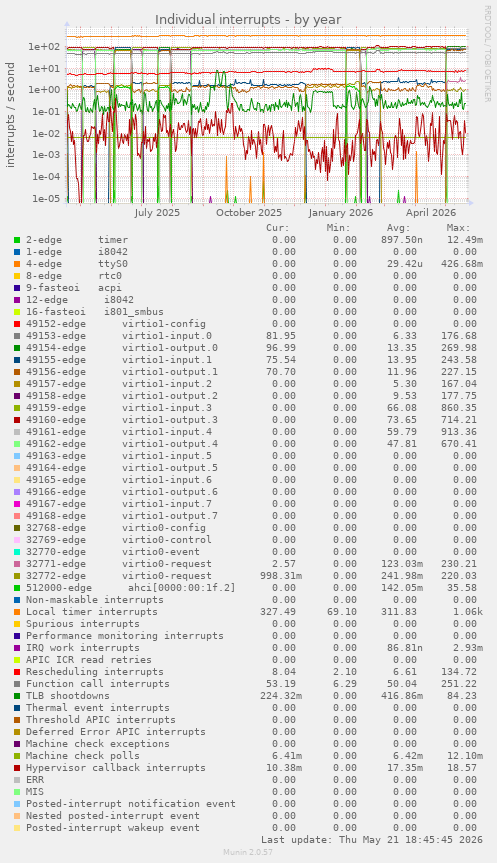Click the graph title Individual interrupts - by year
The height and width of the screenshot is (863, 497).
[248, 20]
